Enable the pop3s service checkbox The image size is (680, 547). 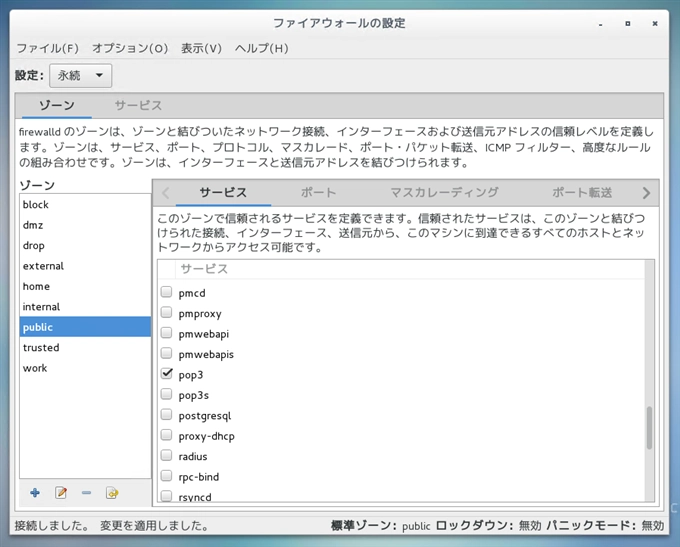[167, 394]
